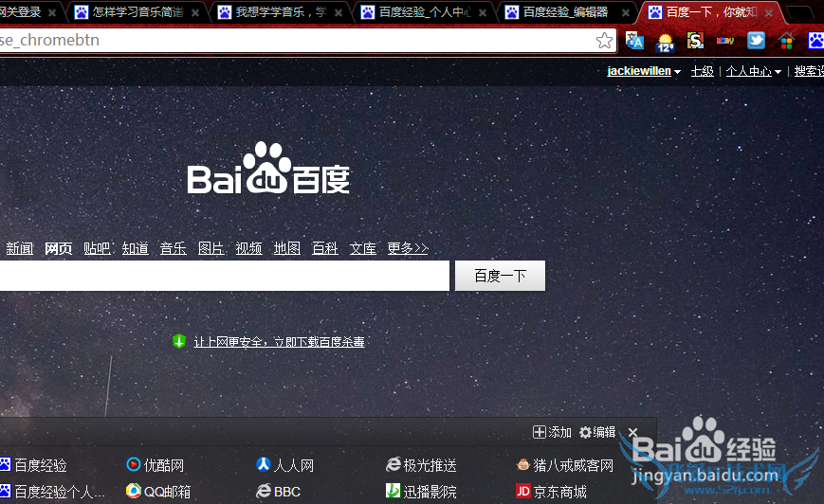The image size is (824, 504).
Task: Click the gear icon beside 编辑
Action: [x=585, y=432]
